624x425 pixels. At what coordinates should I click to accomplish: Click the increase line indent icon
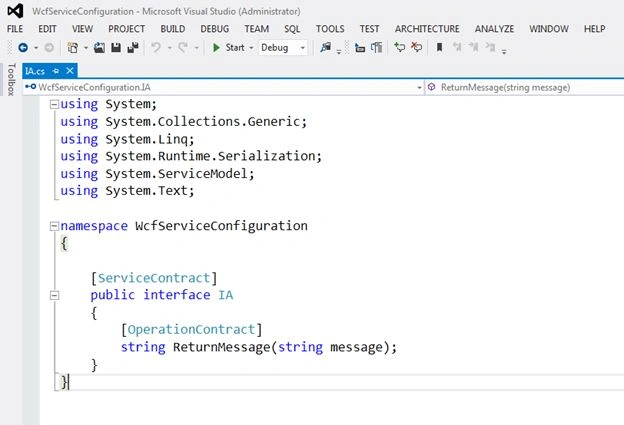coord(376,48)
